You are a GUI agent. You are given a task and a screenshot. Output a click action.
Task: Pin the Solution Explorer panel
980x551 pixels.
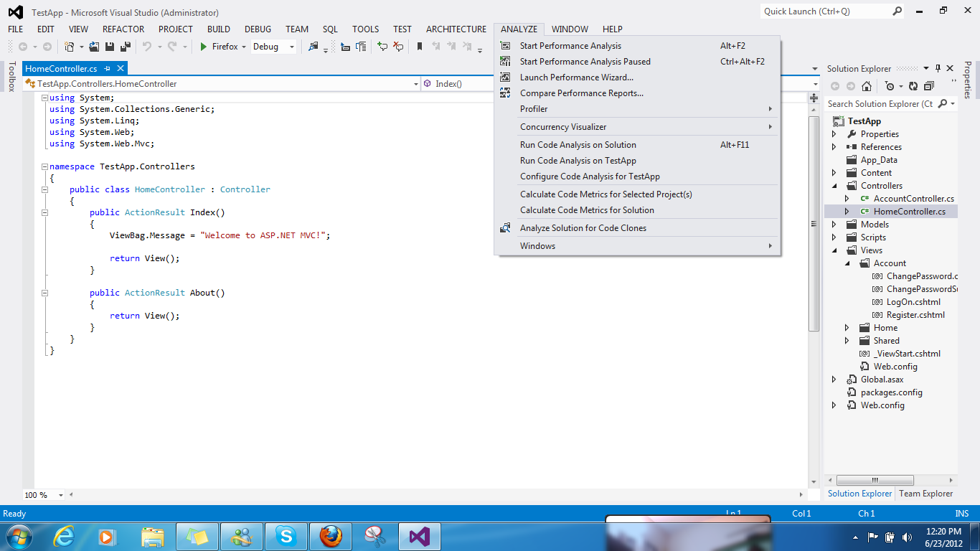point(938,68)
